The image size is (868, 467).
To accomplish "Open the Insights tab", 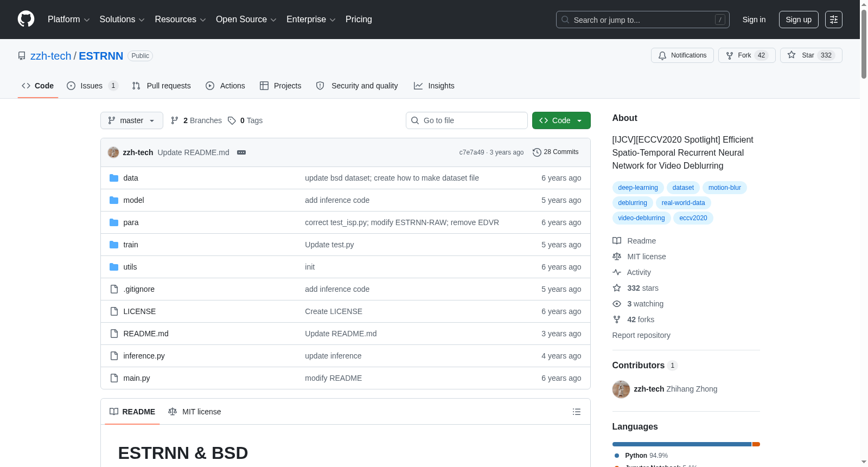I will tap(434, 86).
